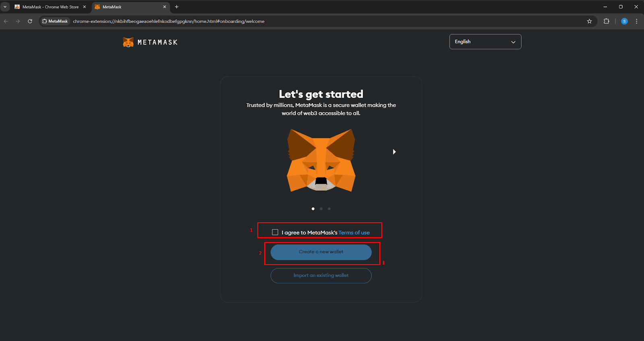Screen dimensions: 644x341
Task: Check the agree to Terms of use checkbox
Action: pyautogui.click(x=275, y=232)
